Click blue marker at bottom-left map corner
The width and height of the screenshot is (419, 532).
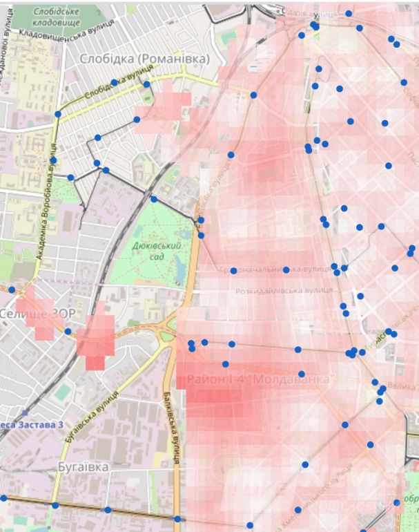(x=3, y=497)
